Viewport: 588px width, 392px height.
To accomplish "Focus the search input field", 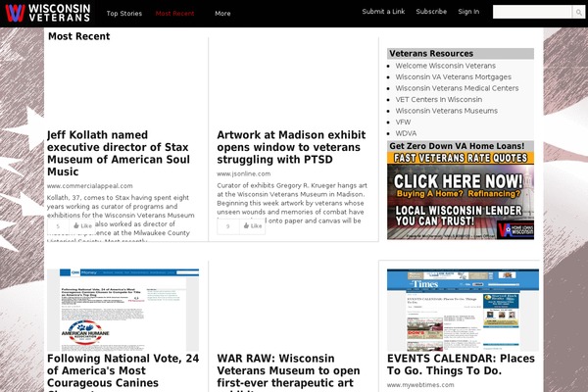I will coord(532,13).
